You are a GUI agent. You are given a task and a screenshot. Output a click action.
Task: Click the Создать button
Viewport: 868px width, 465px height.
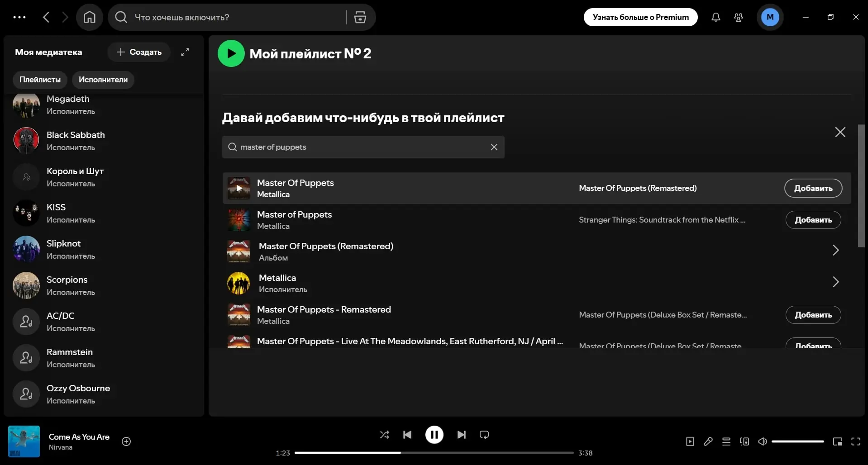[x=139, y=52]
